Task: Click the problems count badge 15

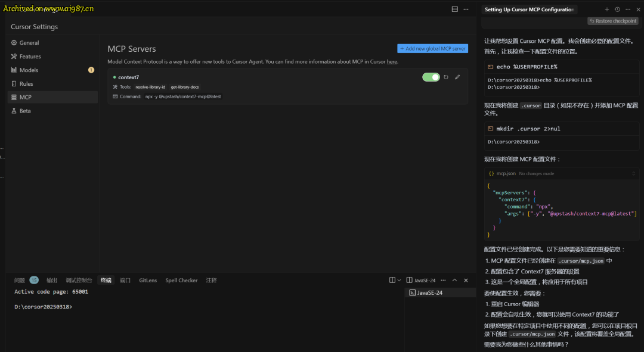Action: (x=34, y=280)
